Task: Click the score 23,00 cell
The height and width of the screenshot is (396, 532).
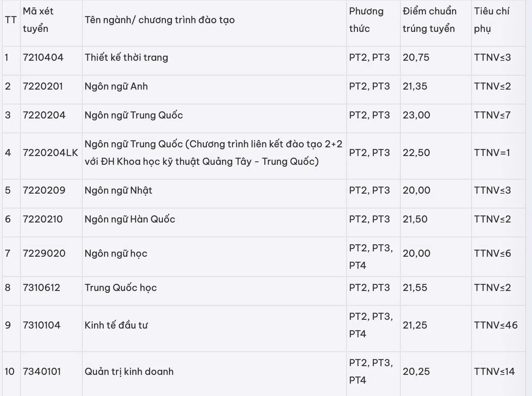Action: pos(416,115)
